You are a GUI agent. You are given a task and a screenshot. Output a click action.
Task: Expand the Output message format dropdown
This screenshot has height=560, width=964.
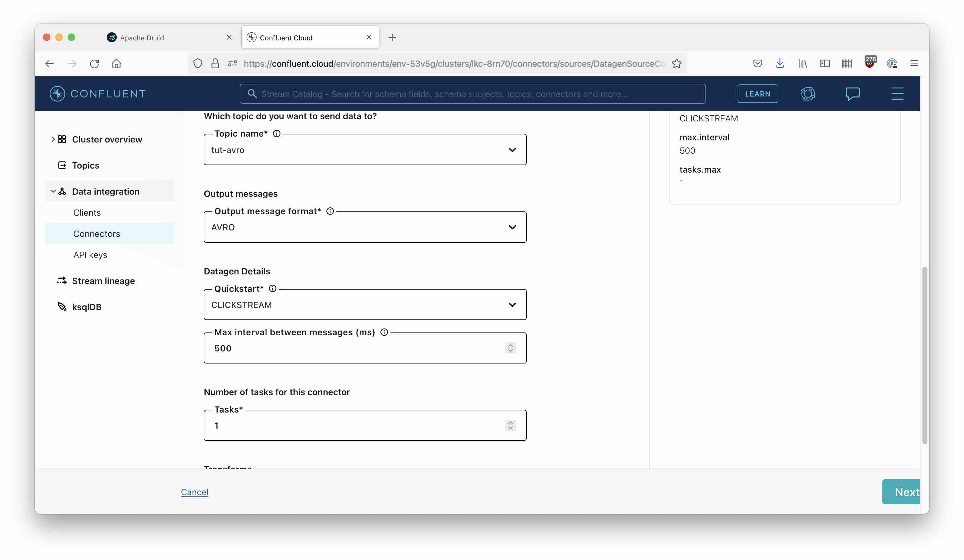click(x=513, y=227)
